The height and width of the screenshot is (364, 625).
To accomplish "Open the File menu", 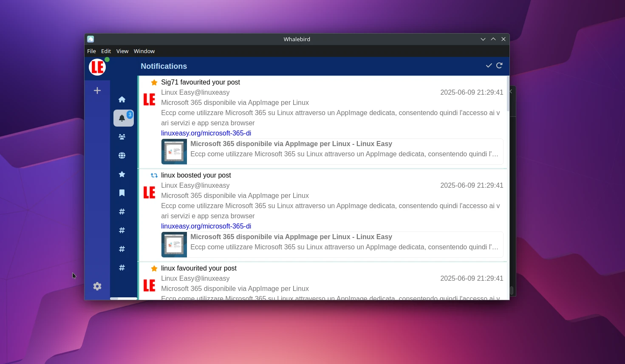I will pos(91,51).
